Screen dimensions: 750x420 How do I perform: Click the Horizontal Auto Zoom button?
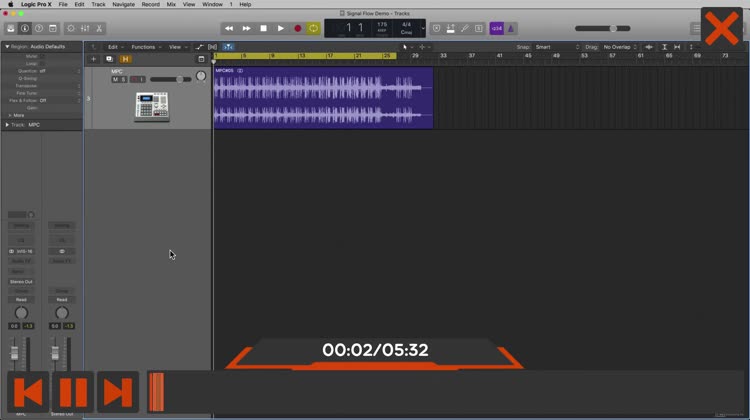click(x=677, y=47)
